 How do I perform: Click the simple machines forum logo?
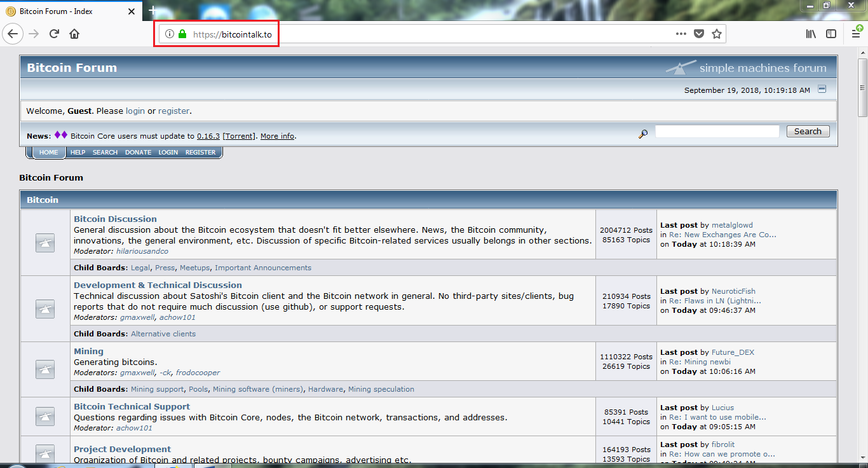747,67
